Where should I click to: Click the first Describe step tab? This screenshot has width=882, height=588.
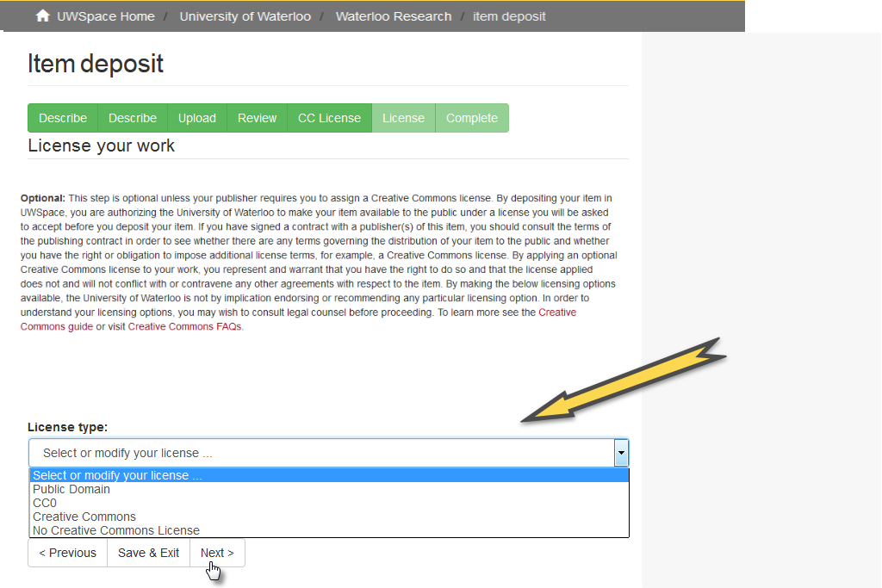63,117
